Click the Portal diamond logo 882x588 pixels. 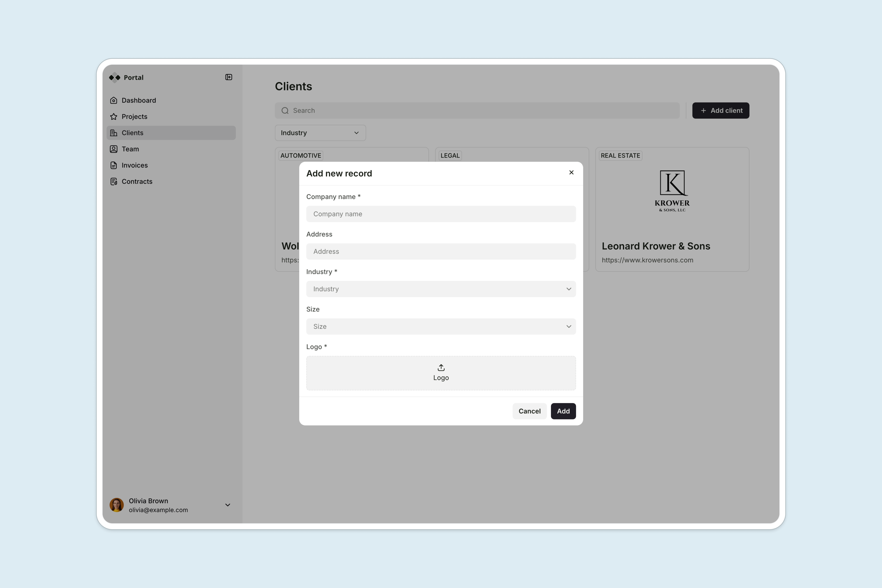click(115, 78)
